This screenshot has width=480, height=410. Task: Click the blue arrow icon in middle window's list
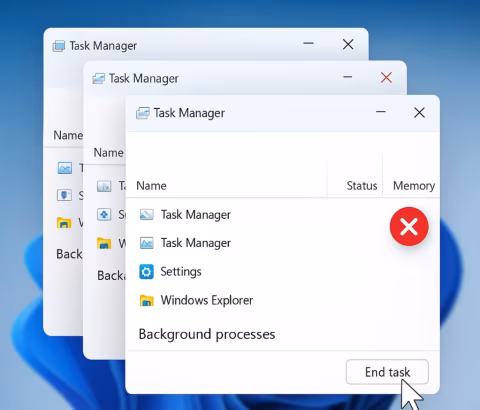104,214
